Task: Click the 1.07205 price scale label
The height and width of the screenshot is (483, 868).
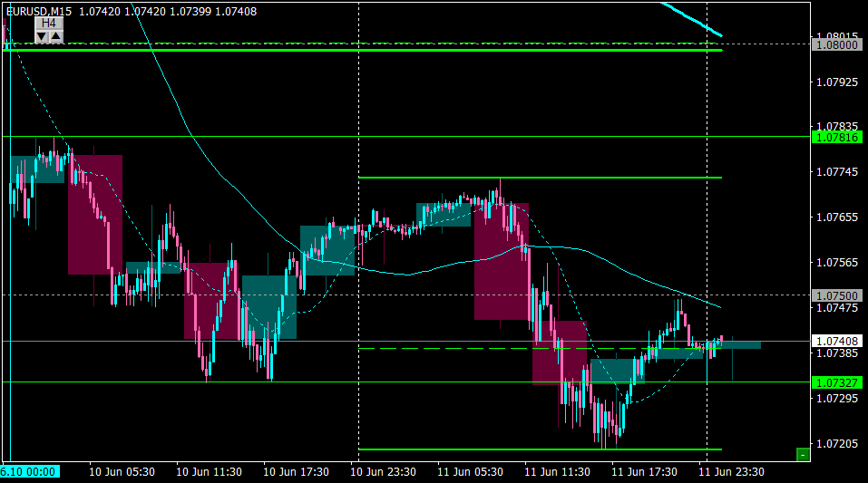Action: click(x=837, y=444)
